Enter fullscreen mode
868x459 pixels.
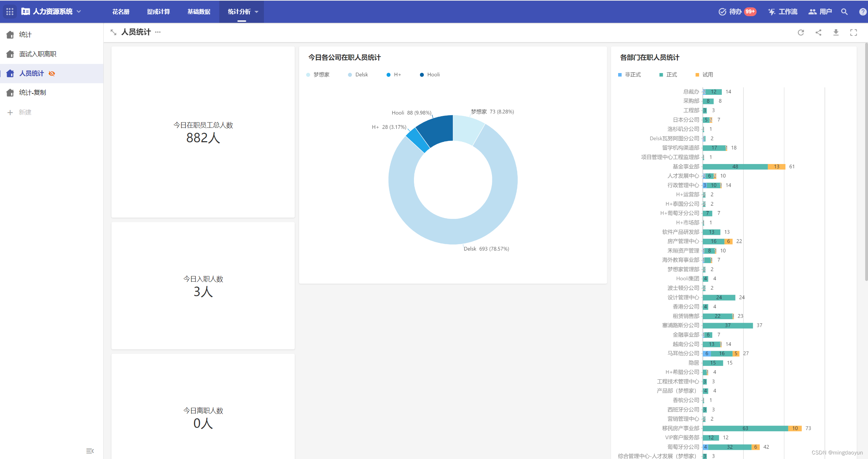854,32
